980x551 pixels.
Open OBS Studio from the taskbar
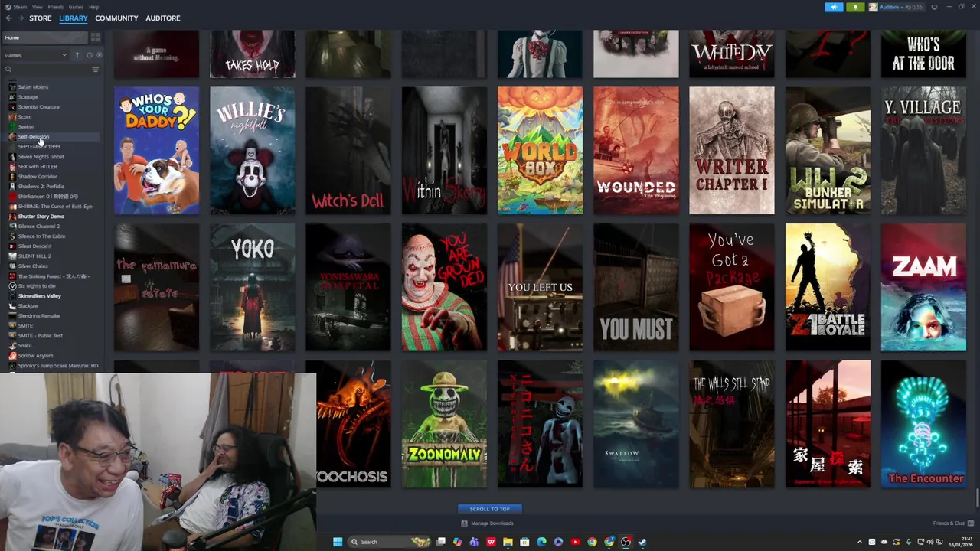tap(626, 542)
